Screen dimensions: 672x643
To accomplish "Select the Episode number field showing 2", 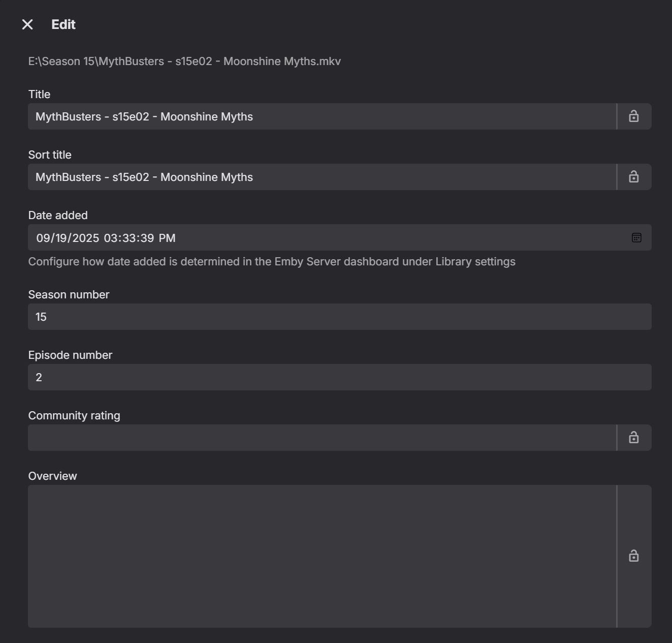I will click(x=339, y=377).
